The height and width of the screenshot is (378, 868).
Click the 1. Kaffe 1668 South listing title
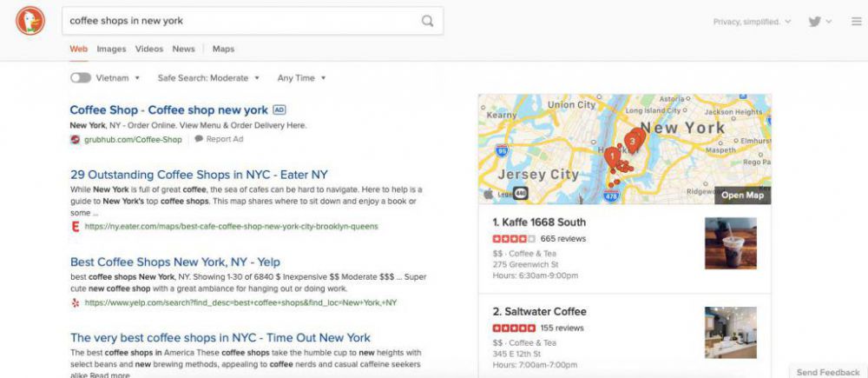(x=539, y=222)
